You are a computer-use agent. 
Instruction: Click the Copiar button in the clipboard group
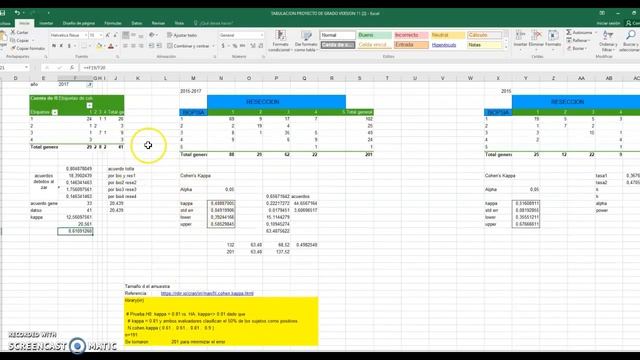pos(20,40)
